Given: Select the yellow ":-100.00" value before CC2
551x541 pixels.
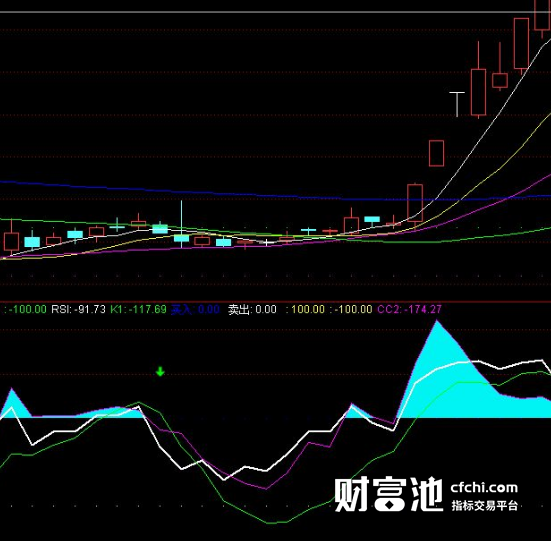Looking at the screenshot, I should click(x=351, y=309).
